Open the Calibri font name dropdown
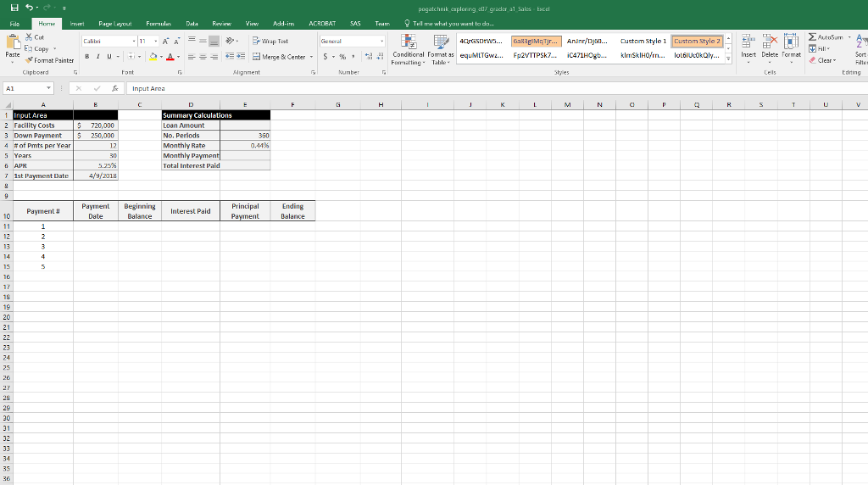The width and height of the screenshot is (868, 485). pyautogui.click(x=134, y=41)
